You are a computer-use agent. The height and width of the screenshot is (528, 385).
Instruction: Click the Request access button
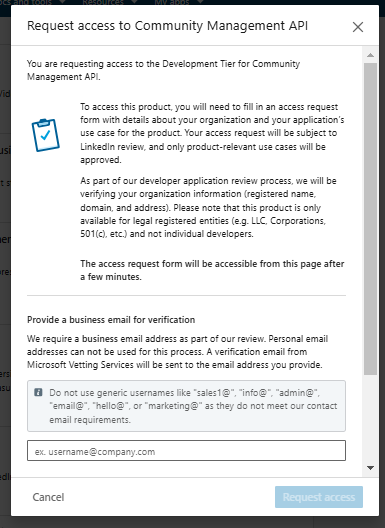(x=319, y=497)
